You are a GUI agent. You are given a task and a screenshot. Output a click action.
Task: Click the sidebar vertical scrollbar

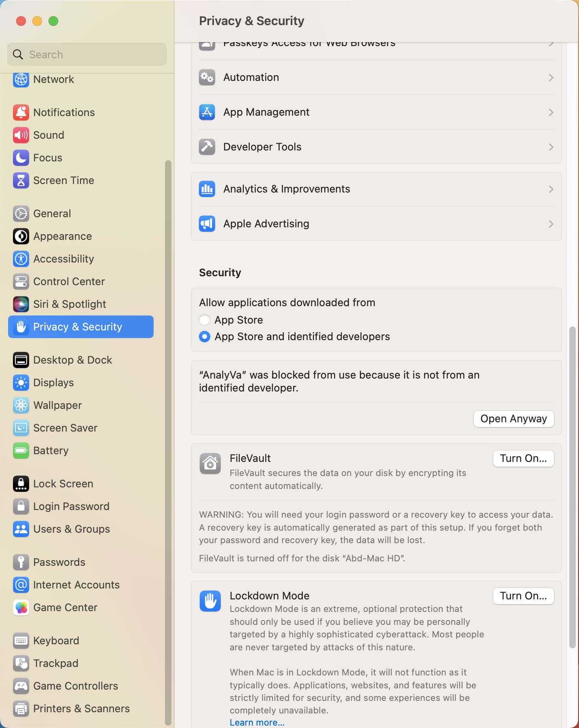[x=168, y=442]
